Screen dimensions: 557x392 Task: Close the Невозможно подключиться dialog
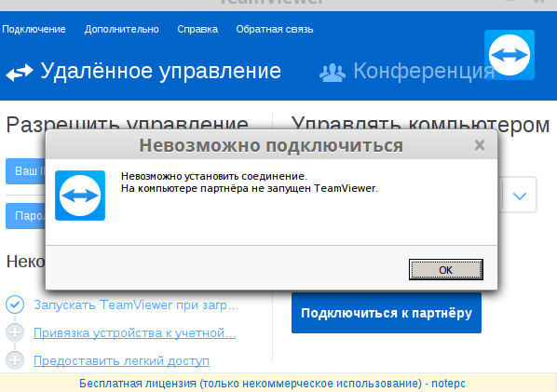tap(480, 145)
